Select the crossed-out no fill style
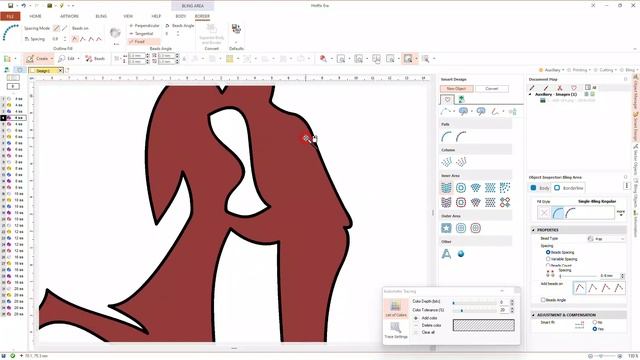 (x=544, y=213)
